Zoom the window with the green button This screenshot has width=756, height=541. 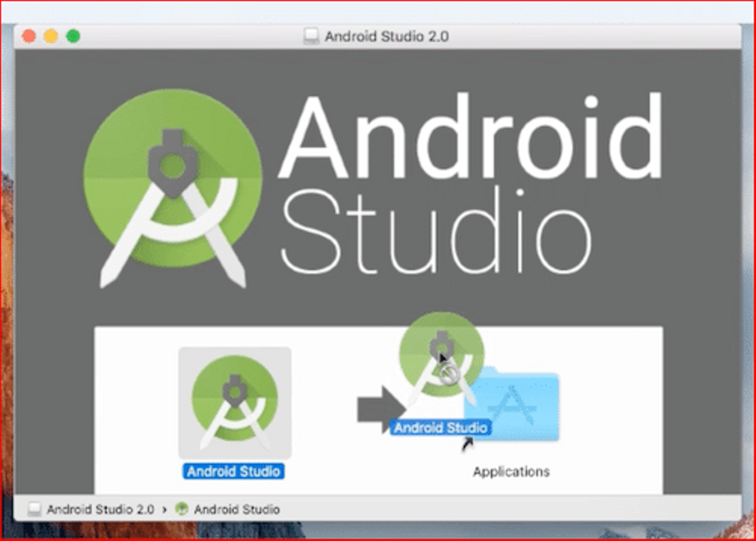(x=73, y=36)
